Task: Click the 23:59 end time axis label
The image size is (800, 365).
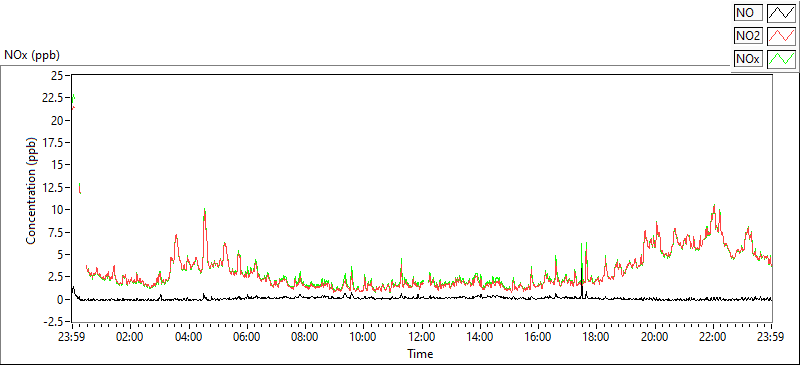Action: coord(771,337)
